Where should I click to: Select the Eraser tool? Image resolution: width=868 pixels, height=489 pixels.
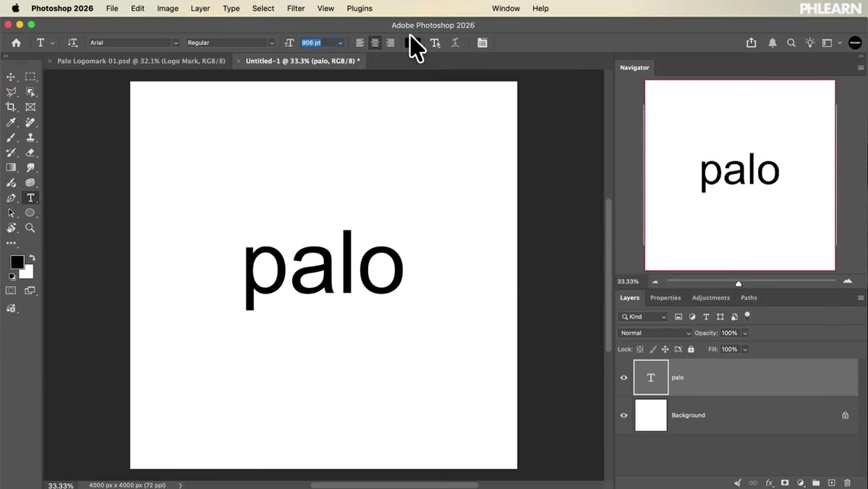(30, 153)
